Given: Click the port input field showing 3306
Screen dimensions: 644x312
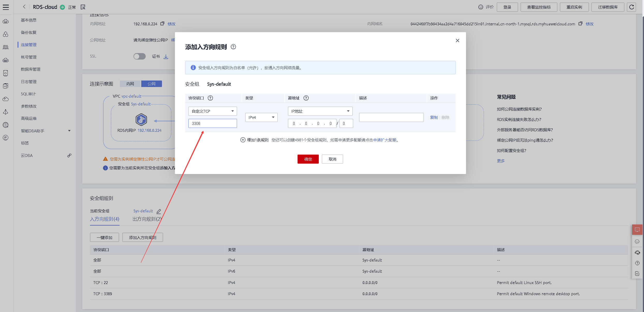Looking at the screenshot, I should [x=212, y=124].
